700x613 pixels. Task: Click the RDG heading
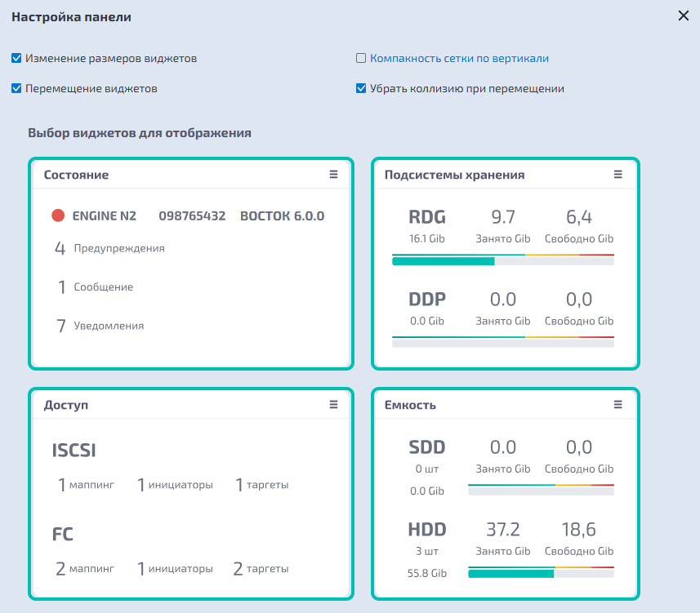click(x=427, y=217)
